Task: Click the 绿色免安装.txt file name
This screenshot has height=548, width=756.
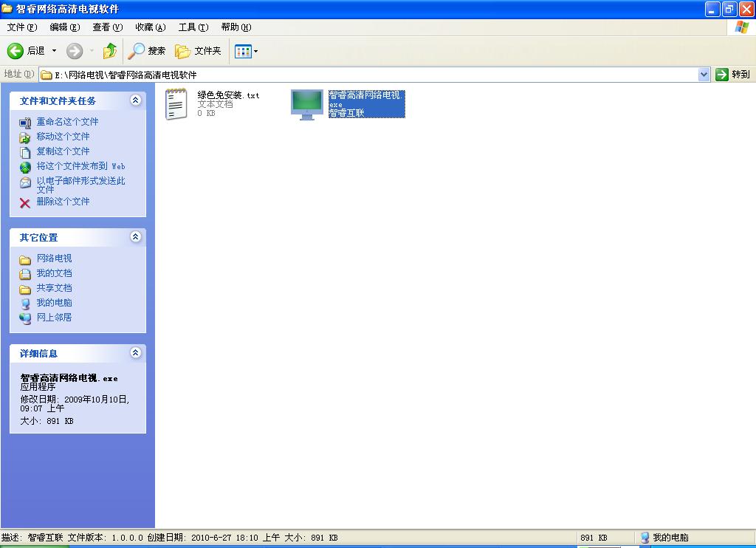Action: 228,95
